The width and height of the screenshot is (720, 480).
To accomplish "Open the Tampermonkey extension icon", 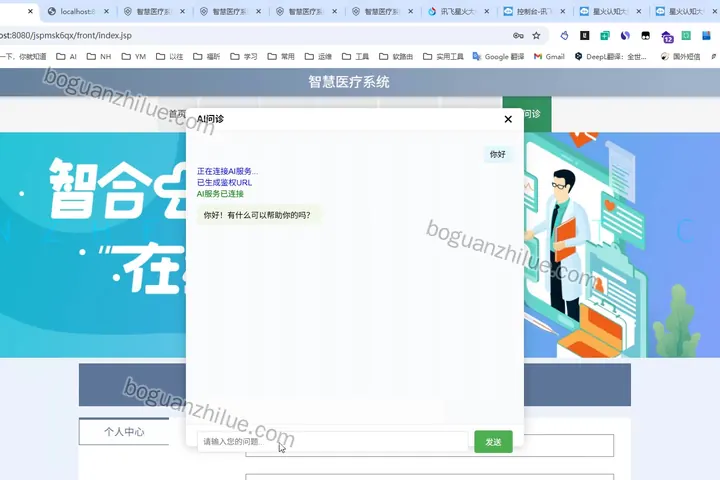I will (x=646, y=35).
